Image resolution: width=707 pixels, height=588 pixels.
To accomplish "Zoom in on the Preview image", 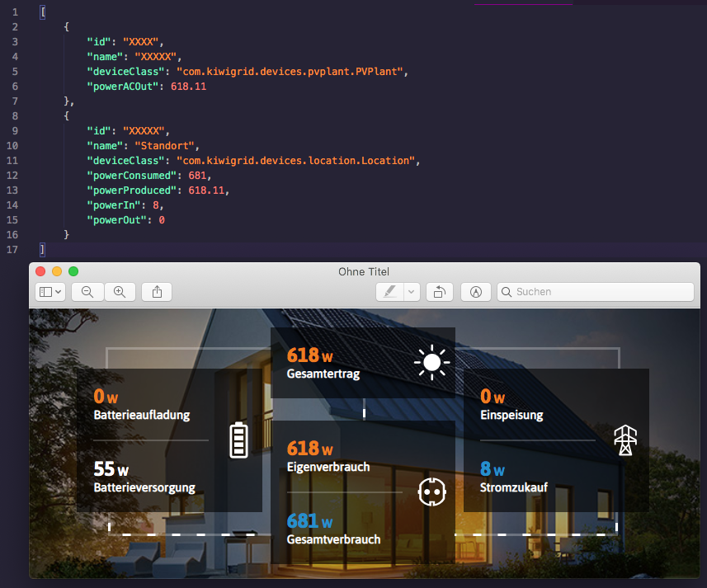I will 120,292.
